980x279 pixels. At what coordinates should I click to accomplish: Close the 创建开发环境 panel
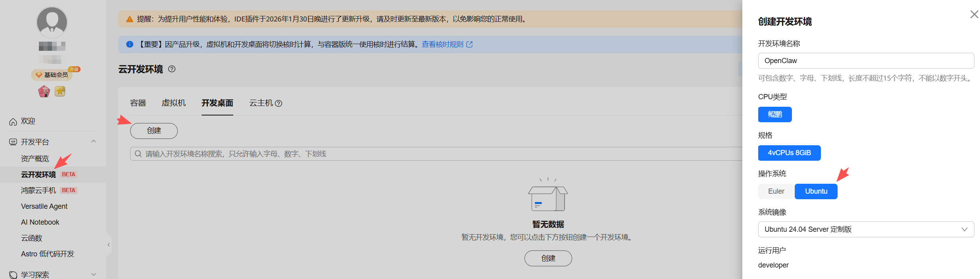click(x=974, y=14)
